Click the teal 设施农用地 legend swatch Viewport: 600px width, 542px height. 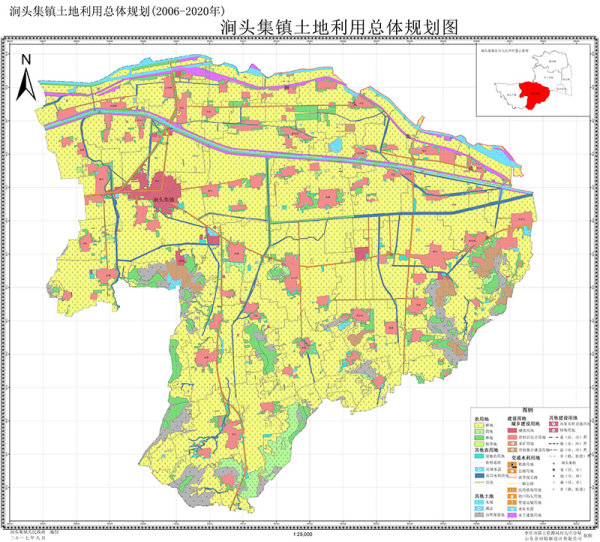tap(479, 456)
